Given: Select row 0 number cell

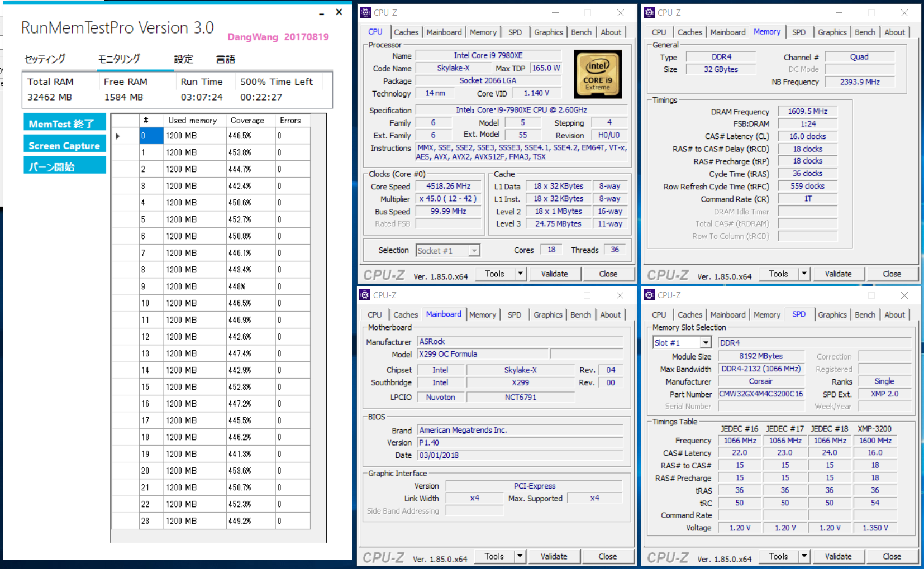Looking at the screenshot, I should click(151, 136).
